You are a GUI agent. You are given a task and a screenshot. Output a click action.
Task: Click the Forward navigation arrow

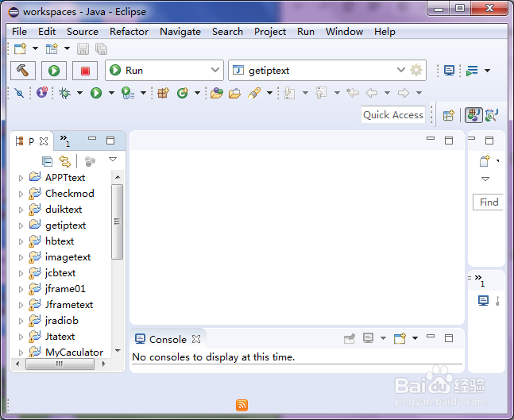click(x=404, y=93)
